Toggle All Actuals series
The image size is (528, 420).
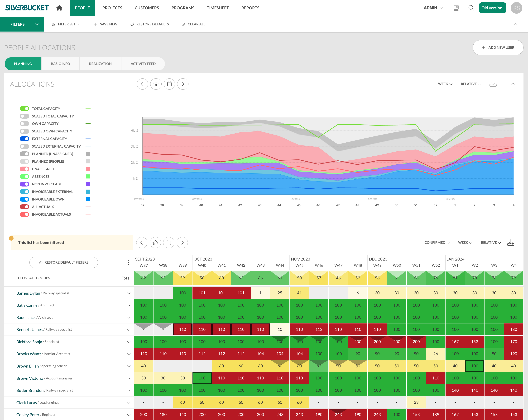tap(24, 207)
